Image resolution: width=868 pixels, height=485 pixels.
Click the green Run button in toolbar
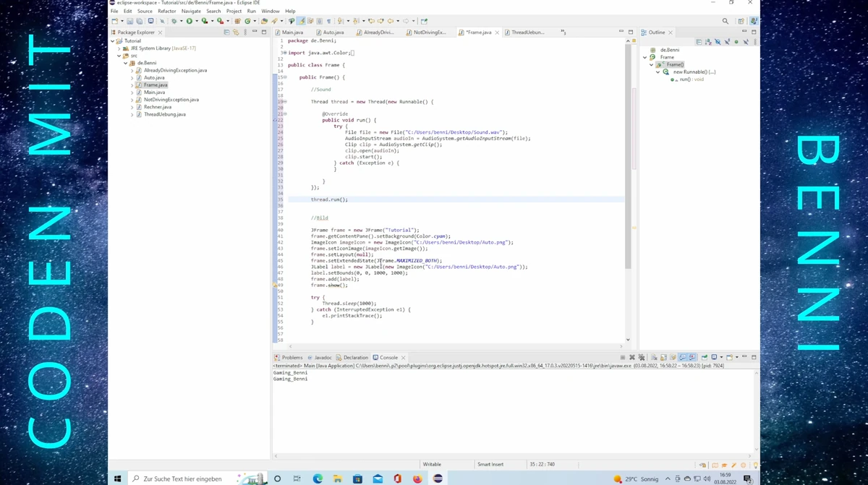pos(189,21)
